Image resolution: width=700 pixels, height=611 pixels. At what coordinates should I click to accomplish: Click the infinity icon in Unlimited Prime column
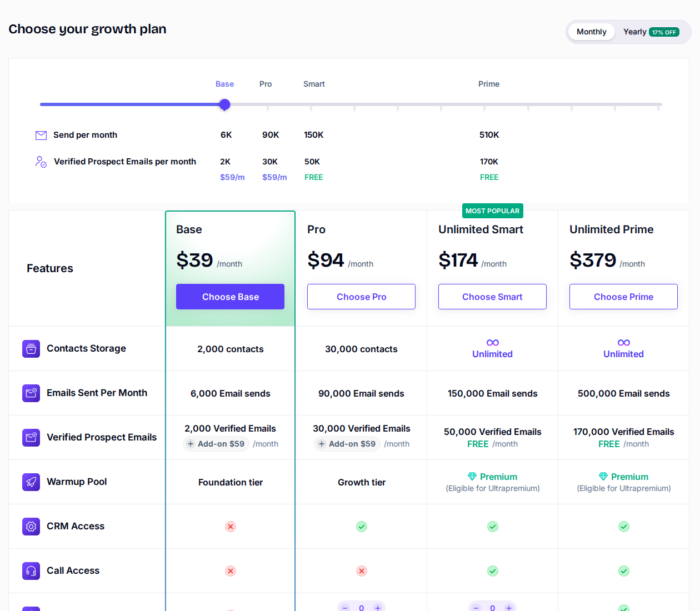click(624, 343)
